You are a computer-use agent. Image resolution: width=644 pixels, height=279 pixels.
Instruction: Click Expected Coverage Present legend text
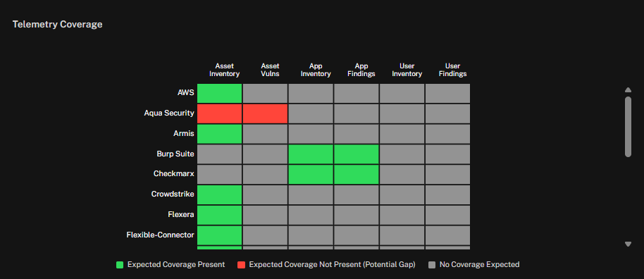pyautogui.click(x=176, y=265)
